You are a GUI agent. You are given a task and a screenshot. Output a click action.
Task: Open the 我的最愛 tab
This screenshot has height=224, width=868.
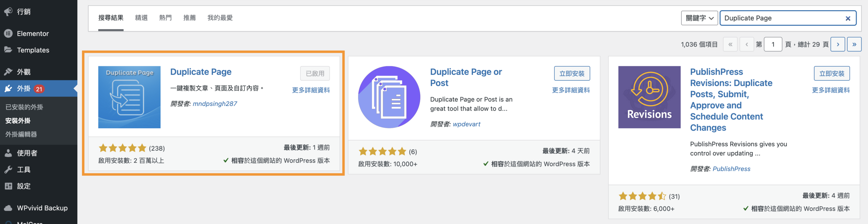pyautogui.click(x=220, y=18)
